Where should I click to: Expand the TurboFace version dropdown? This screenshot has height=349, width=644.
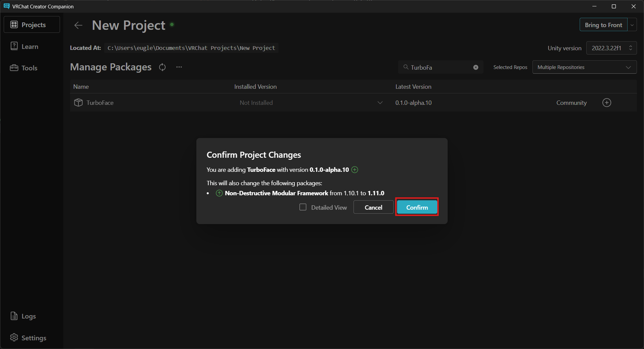pyautogui.click(x=380, y=102)
